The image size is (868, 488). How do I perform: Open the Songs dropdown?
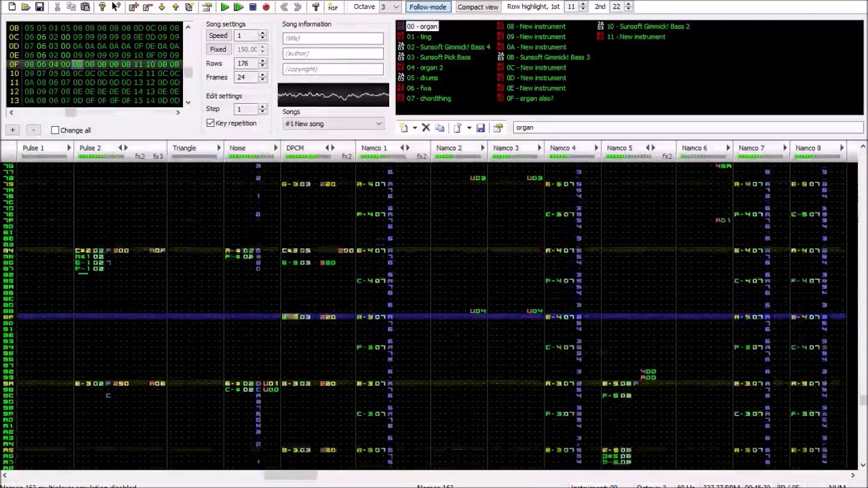[x=333, y=124]
